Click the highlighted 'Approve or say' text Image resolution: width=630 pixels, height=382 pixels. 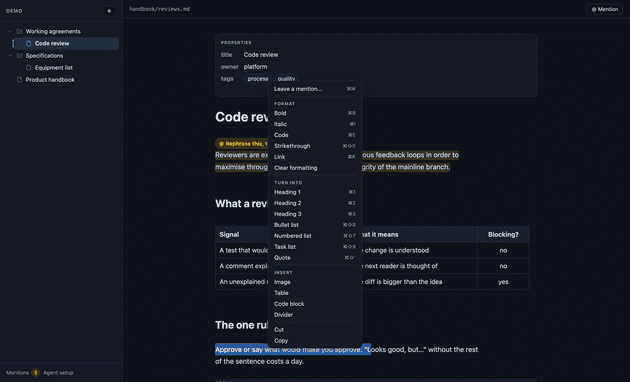tap(239, 349)
